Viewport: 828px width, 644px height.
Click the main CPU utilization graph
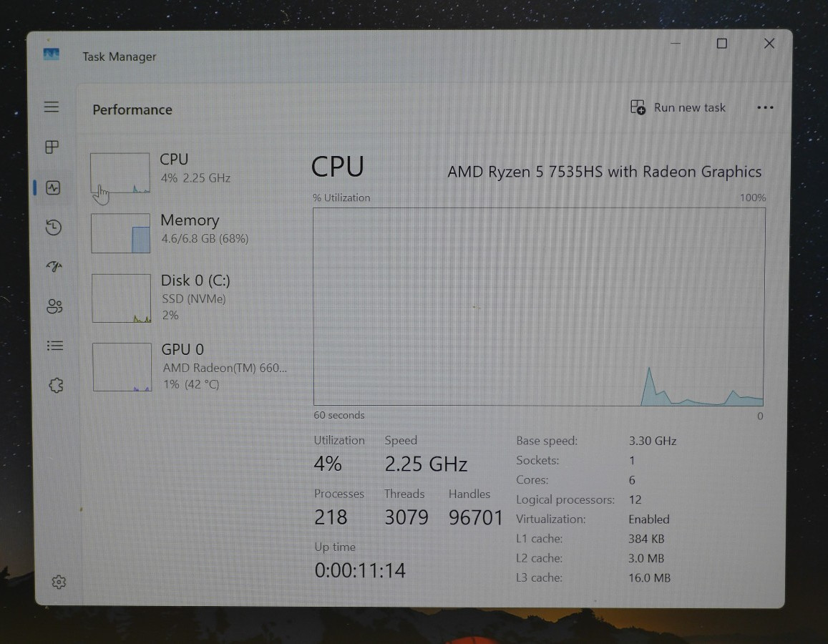point(539,307)
